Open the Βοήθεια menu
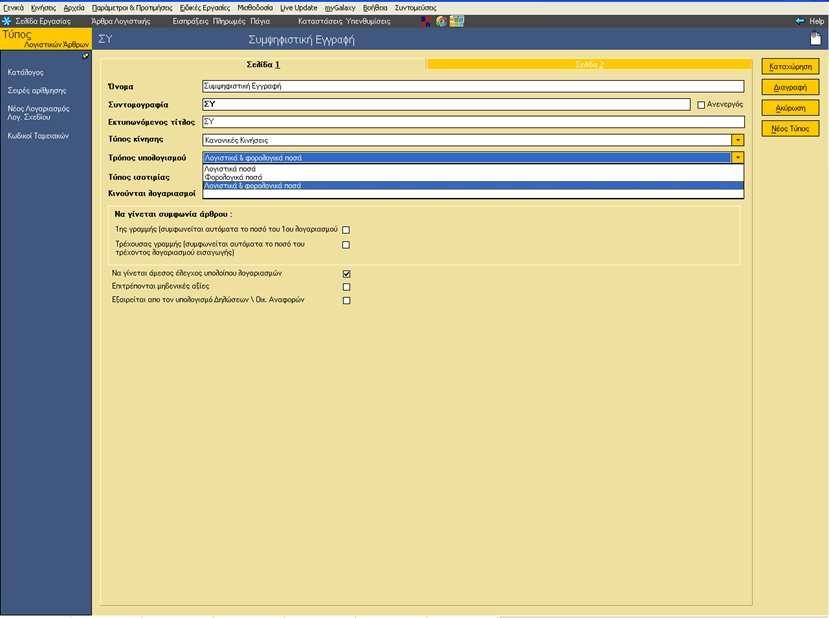The image size is (829, 618). 375,7
